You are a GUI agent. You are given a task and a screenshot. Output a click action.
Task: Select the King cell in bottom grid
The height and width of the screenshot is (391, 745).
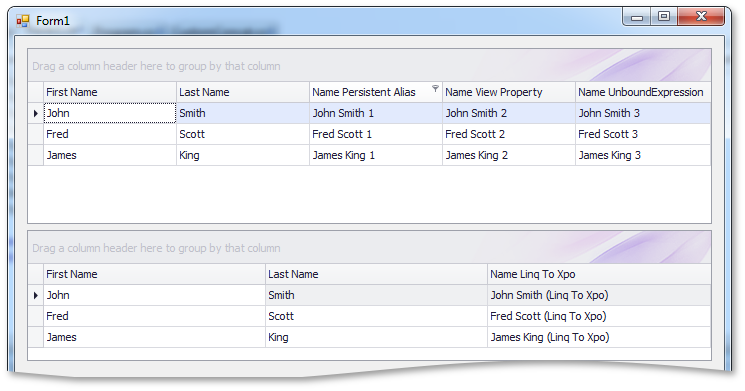(x=376, y=337)
